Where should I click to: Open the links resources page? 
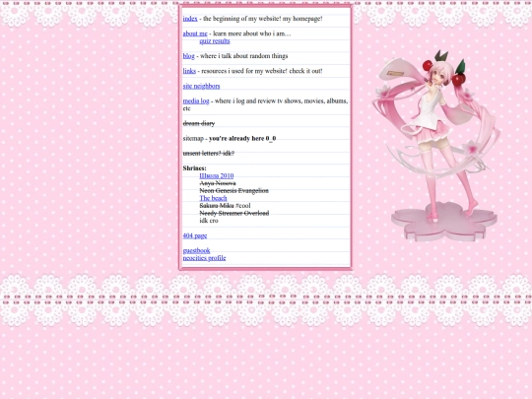(x=189, y=71)
